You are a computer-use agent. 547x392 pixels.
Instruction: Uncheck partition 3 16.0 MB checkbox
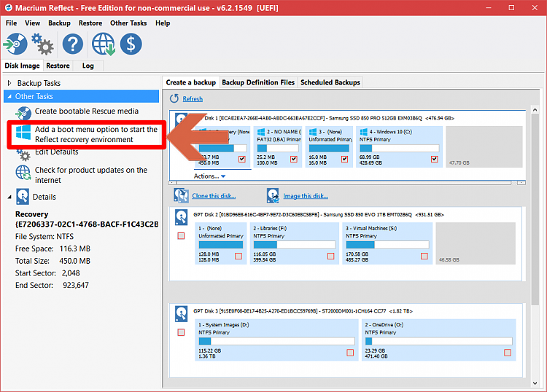pos(345,160)
